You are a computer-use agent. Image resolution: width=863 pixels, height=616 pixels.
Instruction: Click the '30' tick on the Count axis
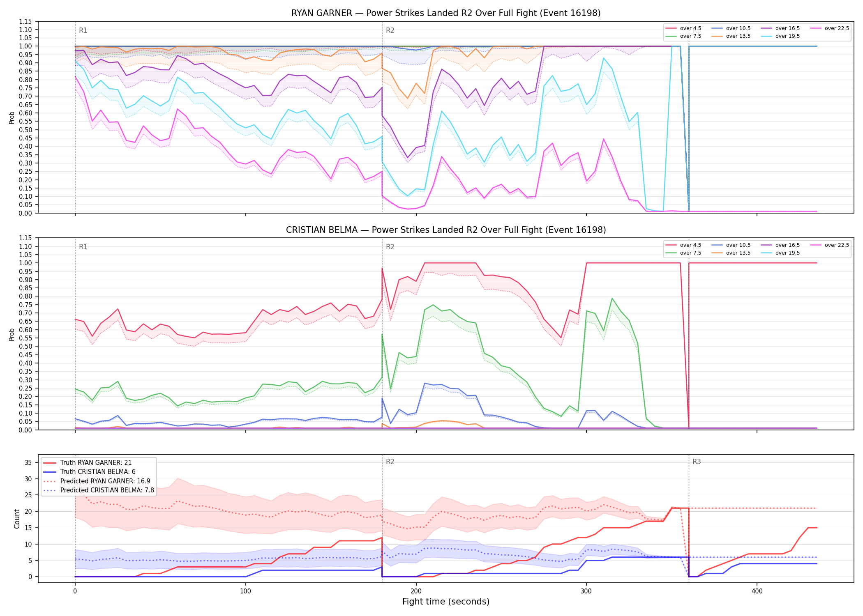pyautogui.click(x=28, y=479)
